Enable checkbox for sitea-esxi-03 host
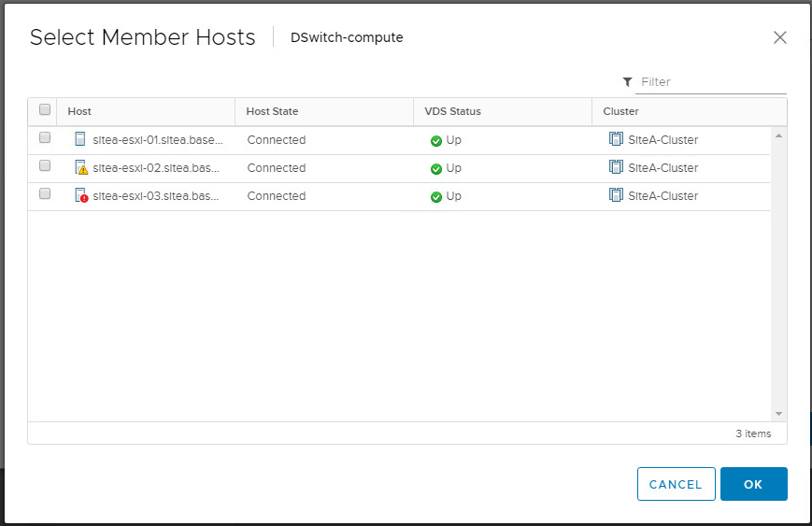Image resolution: width=812 pixels, height=526 pixels. pos(44,194)
